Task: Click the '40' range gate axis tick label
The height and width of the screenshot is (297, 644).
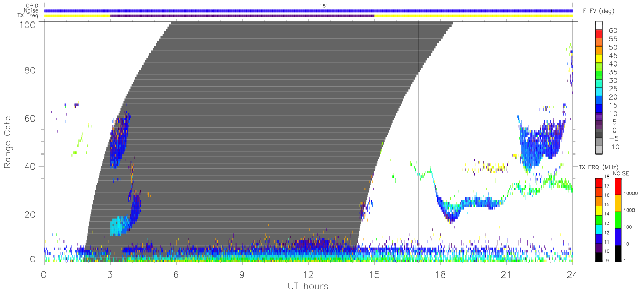Action: point(31,166)
